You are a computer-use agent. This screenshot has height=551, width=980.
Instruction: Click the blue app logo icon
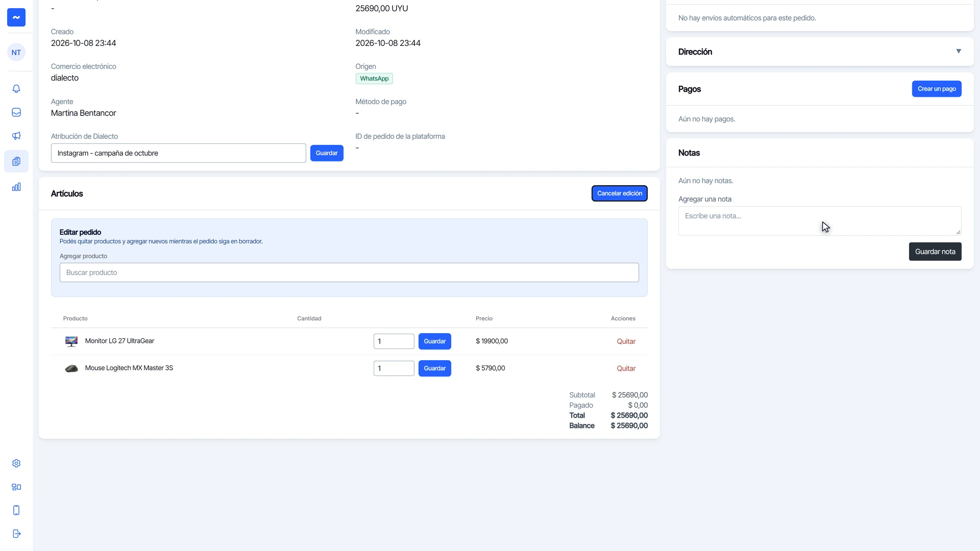point(16,17)
